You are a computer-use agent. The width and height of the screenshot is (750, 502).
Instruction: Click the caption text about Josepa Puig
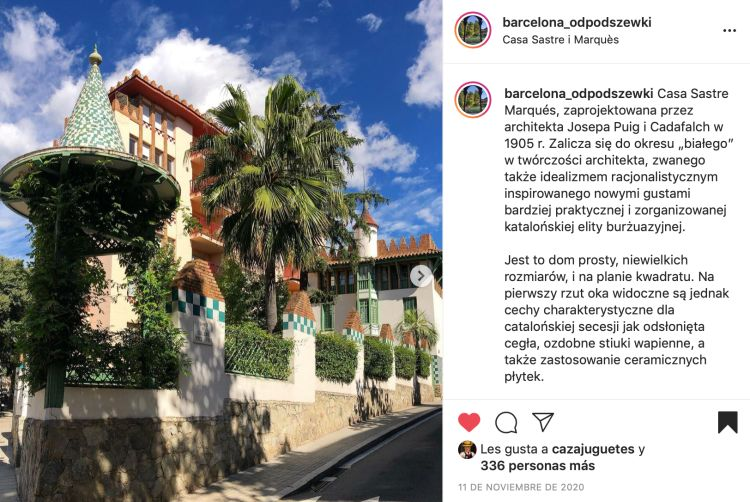click(618, 160)
